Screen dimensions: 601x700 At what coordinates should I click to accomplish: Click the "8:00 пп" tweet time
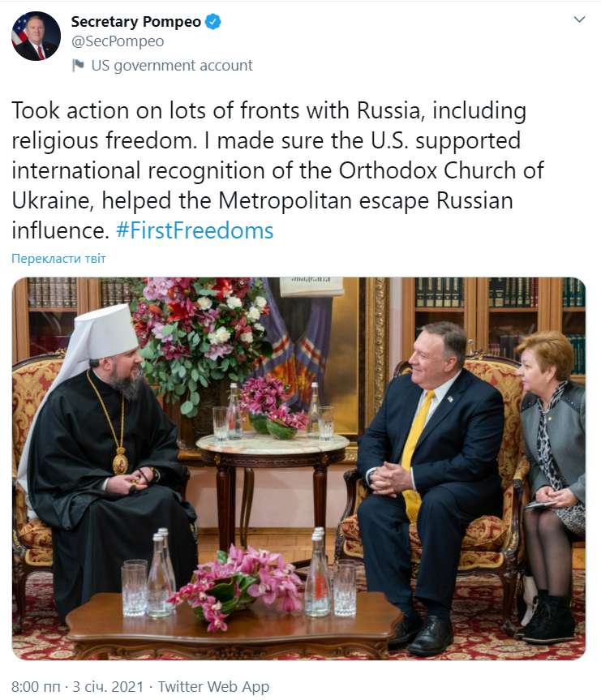coord(36,686)
